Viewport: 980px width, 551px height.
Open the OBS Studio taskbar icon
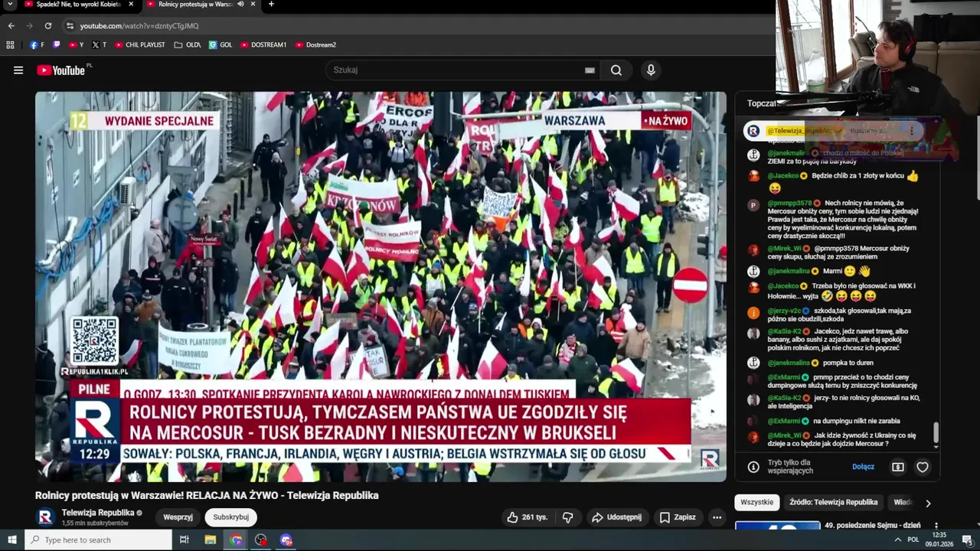tap(261, 540)
